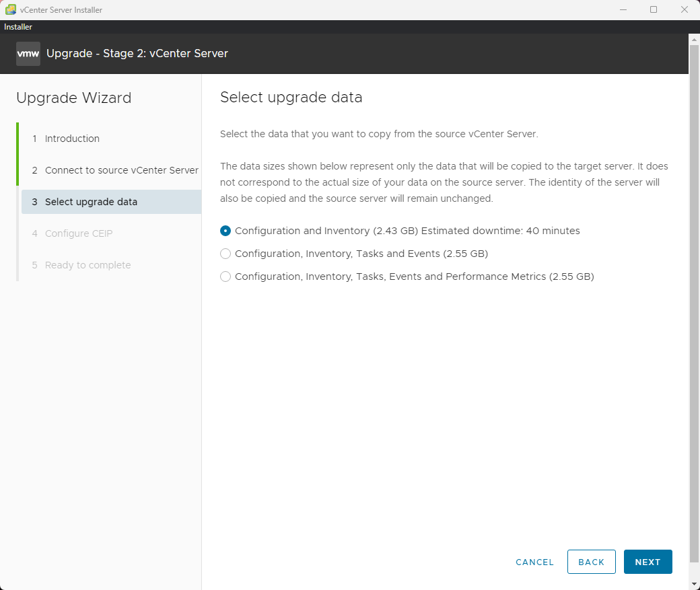Close the vCenter Server Installer window

point(685,10)
